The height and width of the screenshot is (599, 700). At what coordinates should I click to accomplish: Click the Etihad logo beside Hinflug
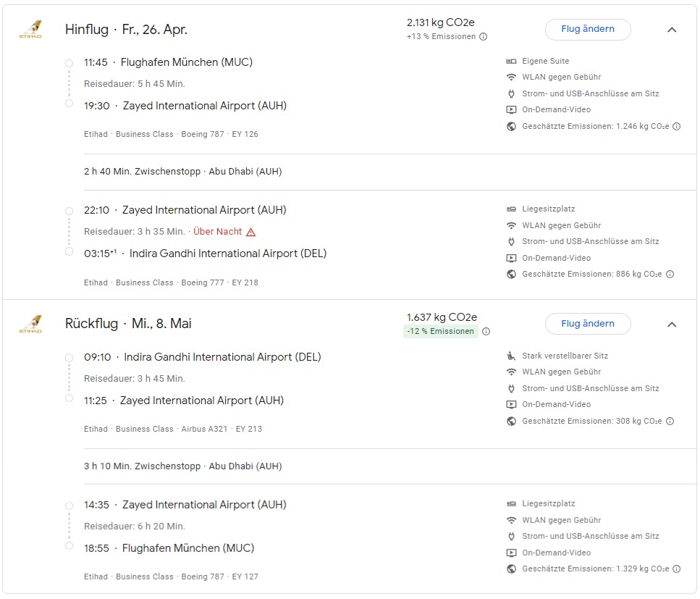tap(30, 29)
